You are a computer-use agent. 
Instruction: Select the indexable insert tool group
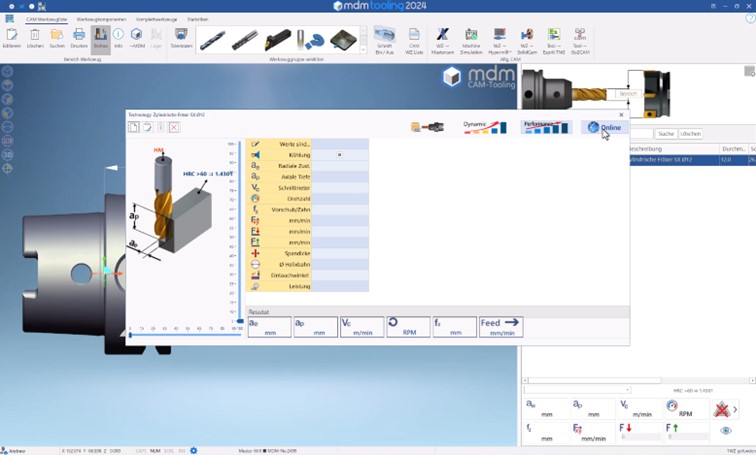pos(343,40)
